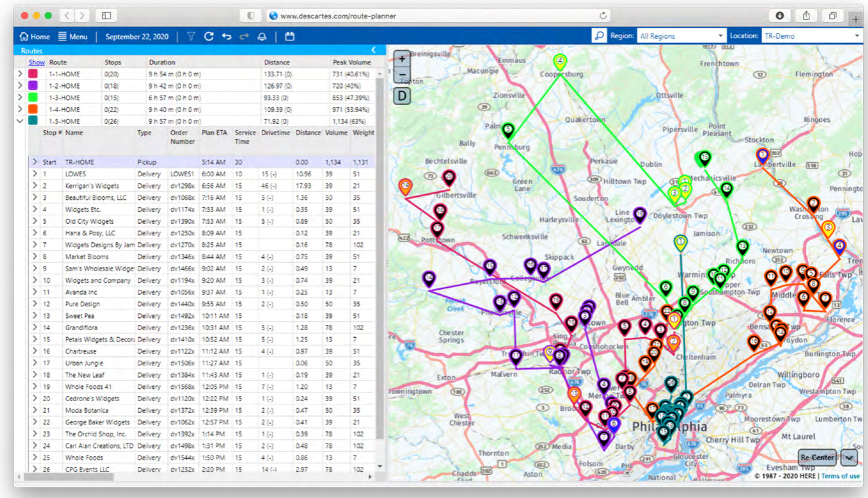
Task: Sort by the Peak Volume column header
Action: [352, 62]
